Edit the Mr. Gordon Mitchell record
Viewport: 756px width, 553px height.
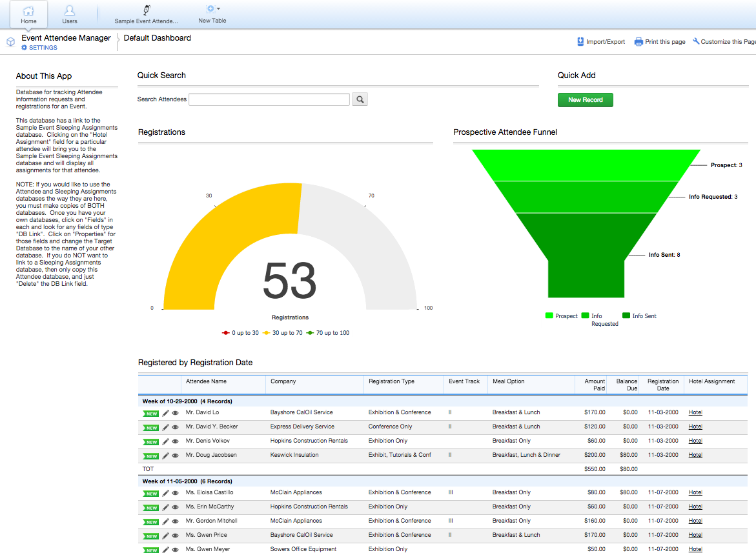[165, 521]
